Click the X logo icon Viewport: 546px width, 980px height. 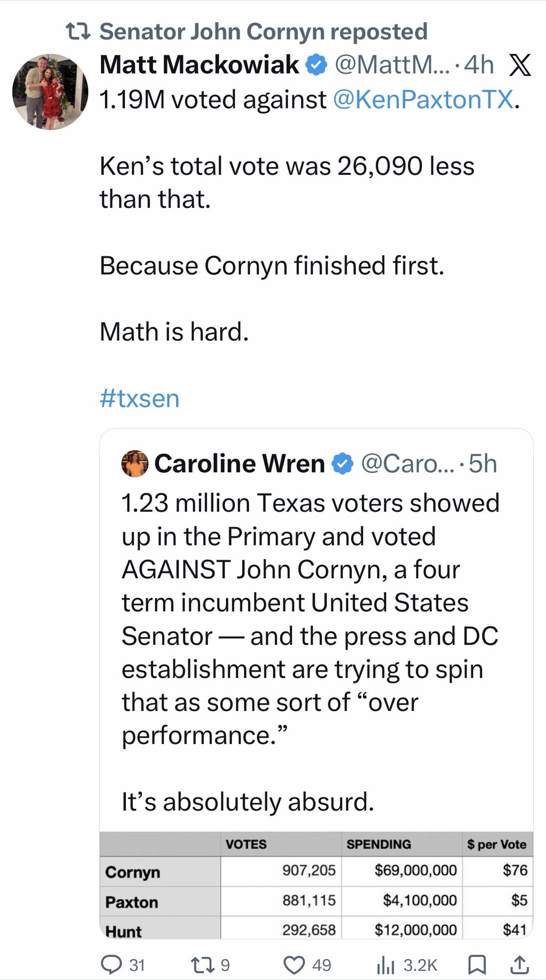pyautogui.click(x=520, y=65)
